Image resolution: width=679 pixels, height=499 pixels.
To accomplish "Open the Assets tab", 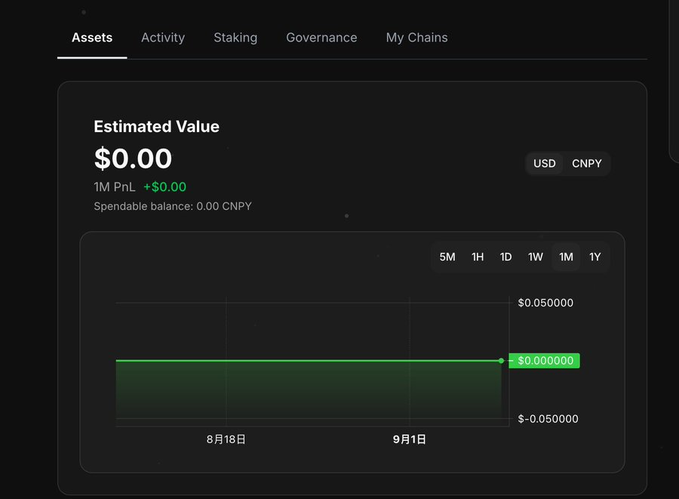I will click(92, 38).
